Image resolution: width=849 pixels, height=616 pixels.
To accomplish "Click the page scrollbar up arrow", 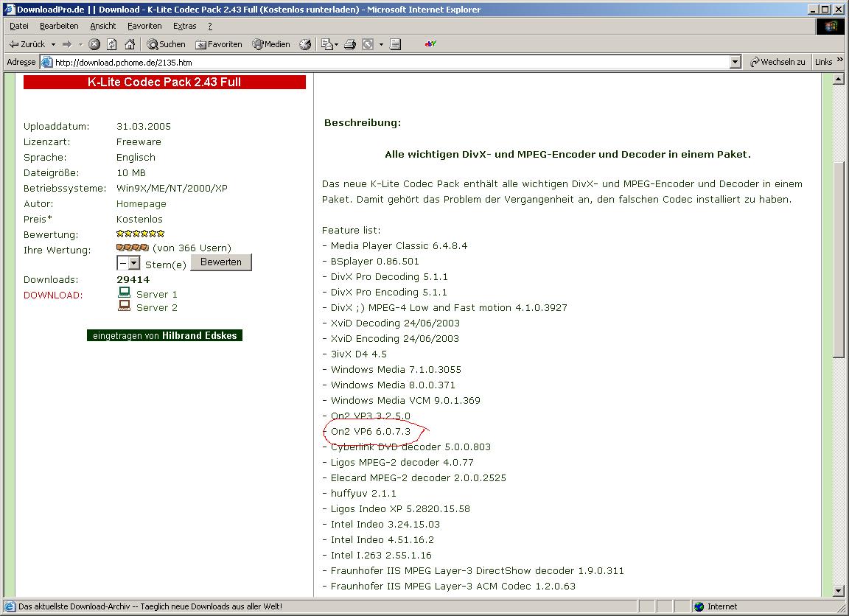I will (x=839, y=80).
